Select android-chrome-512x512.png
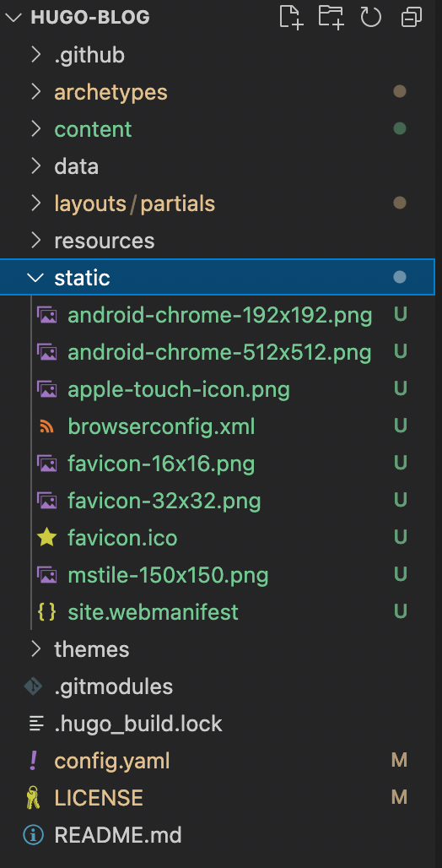The image size is (442, 868). 221,352
